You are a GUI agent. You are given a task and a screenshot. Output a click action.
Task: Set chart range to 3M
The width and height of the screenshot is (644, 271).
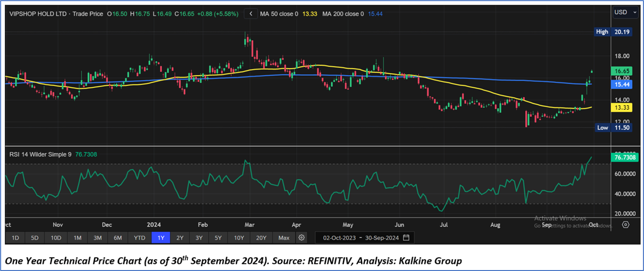tap(98, 237)
